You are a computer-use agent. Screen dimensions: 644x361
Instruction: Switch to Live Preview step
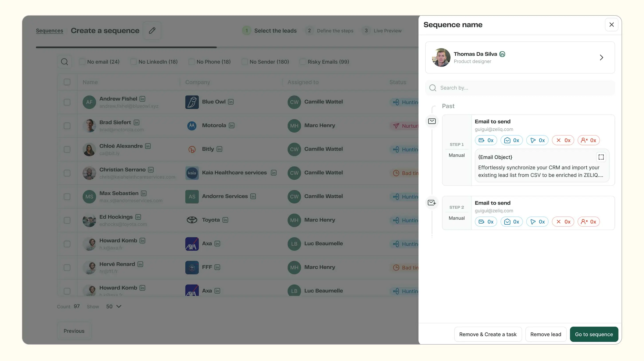click(x=387, y=31)
